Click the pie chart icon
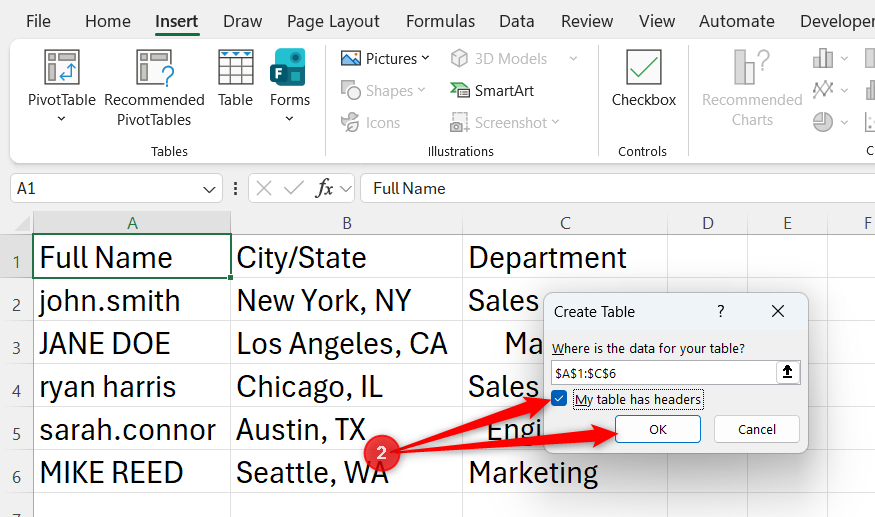Image resolution: width=875 pixels, height=517 pixels. pos(823,121)
